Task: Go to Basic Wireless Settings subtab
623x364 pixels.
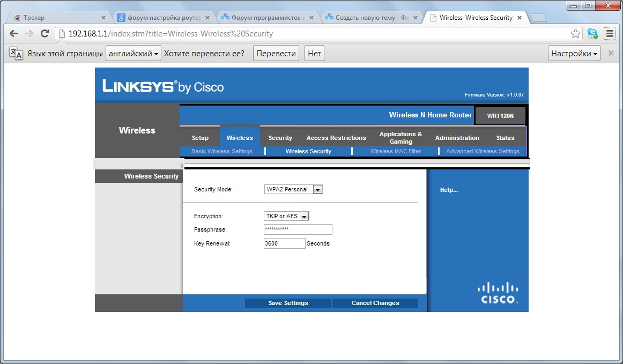Action: (222, 151)
